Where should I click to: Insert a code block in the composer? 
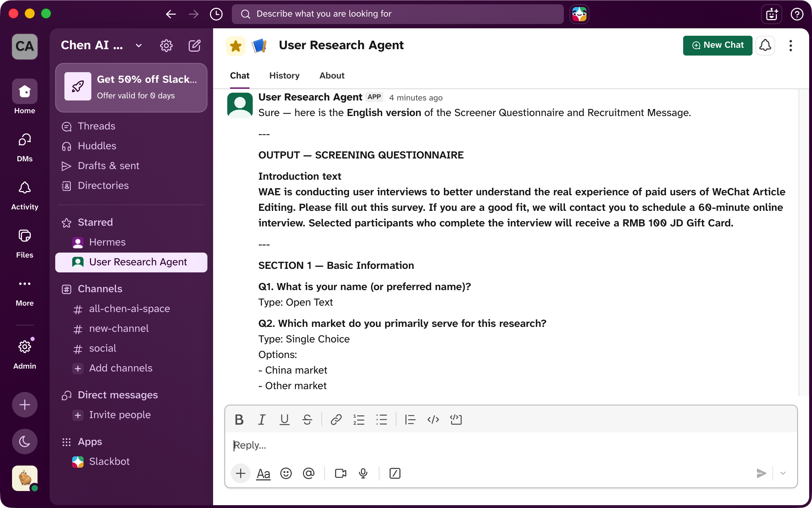click(456, 420)
